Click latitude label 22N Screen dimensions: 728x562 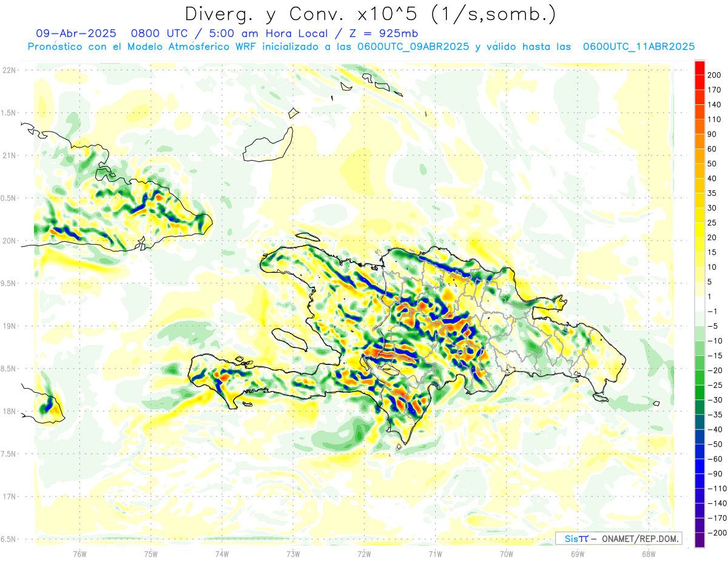click(9, 70)
